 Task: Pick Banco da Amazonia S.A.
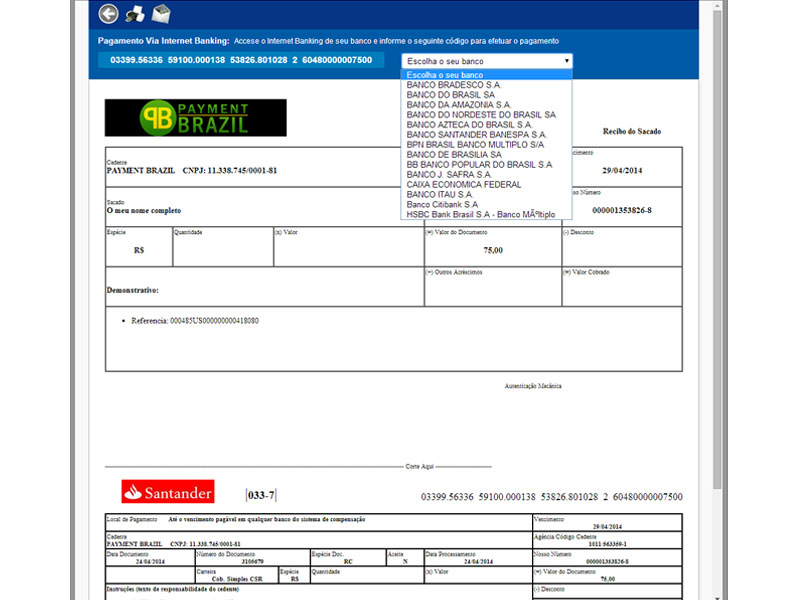tap(459, 105)
